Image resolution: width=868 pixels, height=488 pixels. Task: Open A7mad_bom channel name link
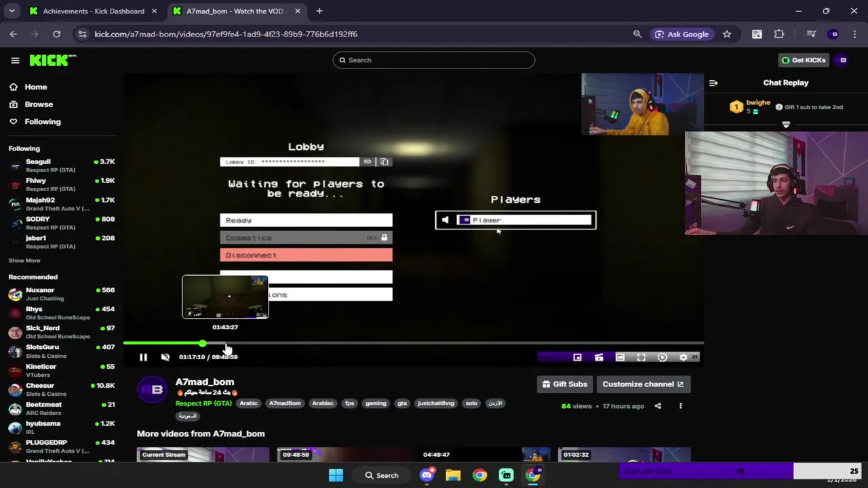coord(205,382)
